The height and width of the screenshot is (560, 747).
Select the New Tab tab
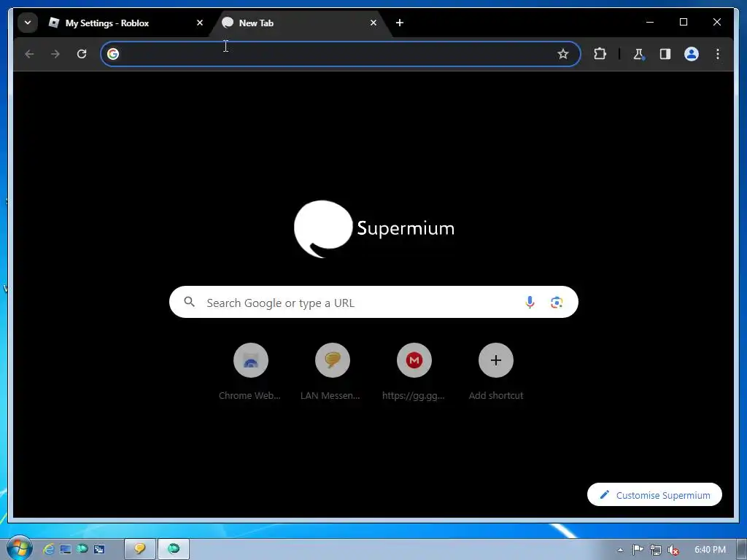pos(300,23)
